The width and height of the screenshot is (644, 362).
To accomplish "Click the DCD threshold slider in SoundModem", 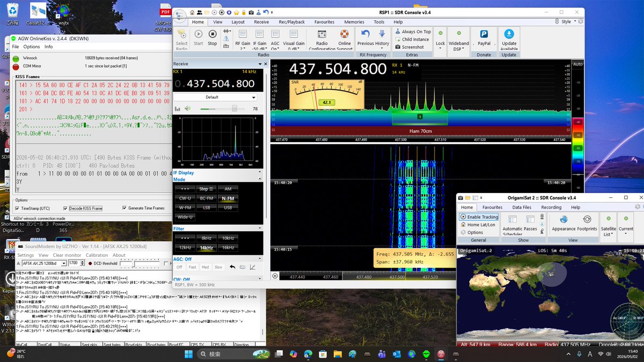I will [x=135, y=263].
